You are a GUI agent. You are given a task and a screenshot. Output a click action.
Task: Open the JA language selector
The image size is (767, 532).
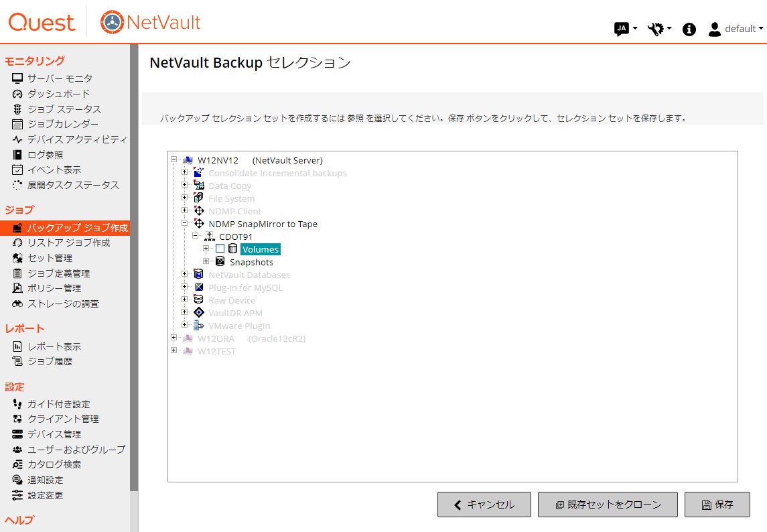625,29
